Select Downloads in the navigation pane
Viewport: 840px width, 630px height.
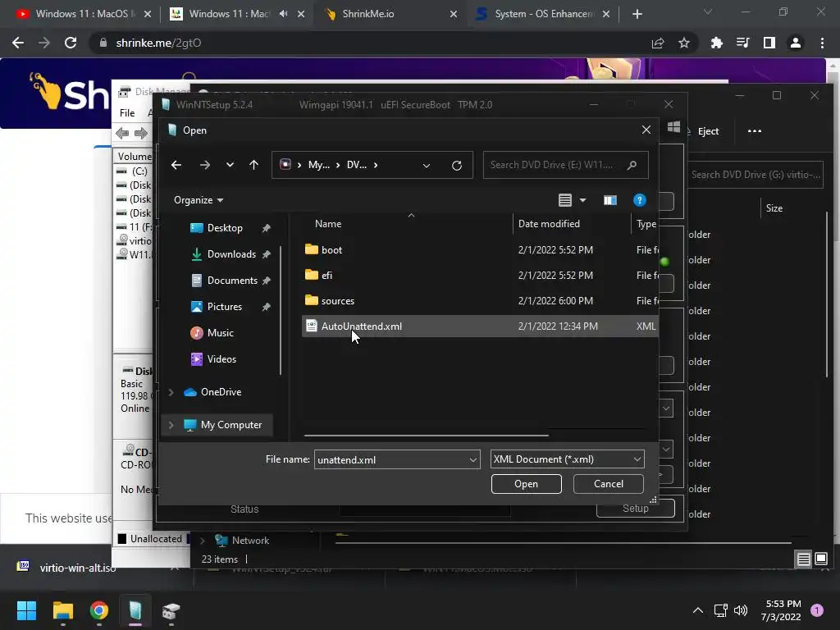[x=231, y=254]
